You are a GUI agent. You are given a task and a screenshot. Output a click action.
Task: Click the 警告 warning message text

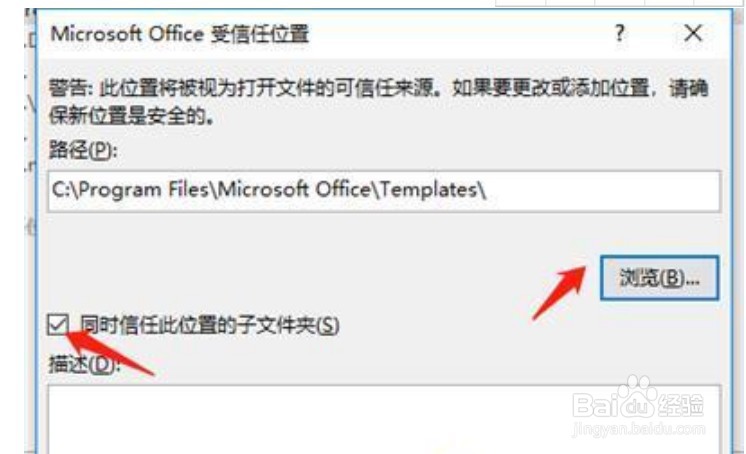(x=379, y=101)
